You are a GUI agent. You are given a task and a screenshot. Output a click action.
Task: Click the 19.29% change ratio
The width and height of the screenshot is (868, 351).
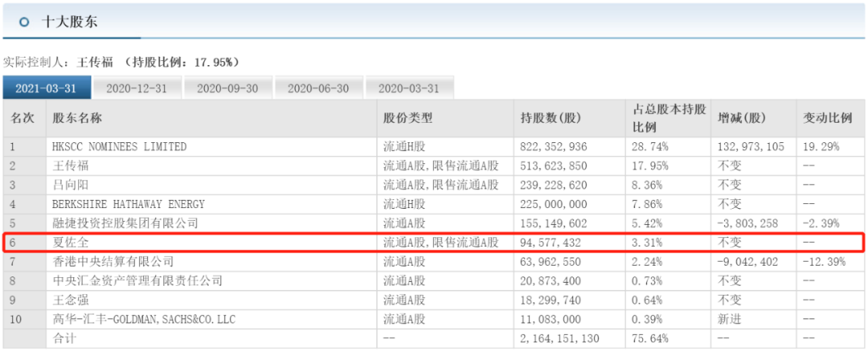[x=821, y=147]
